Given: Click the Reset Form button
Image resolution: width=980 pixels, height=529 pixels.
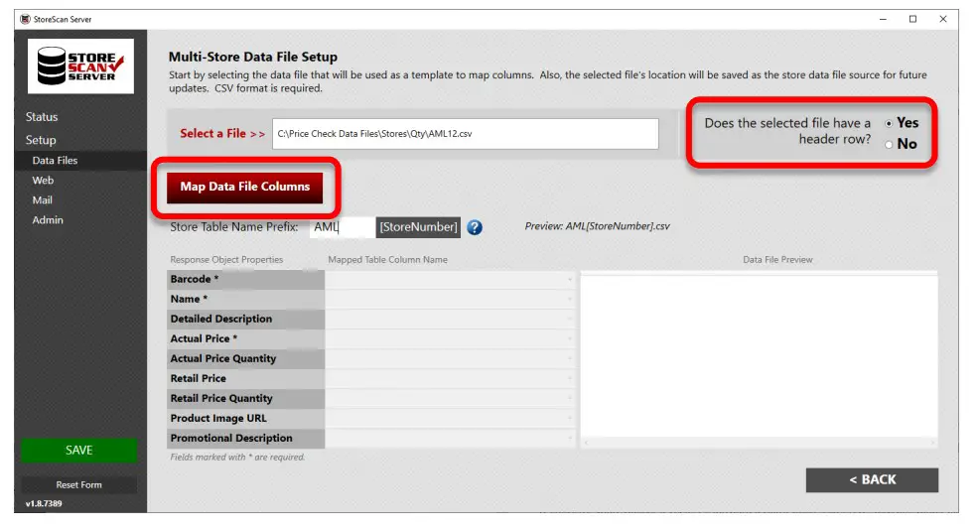Looking at the screenshot, I should pos(78,484).
